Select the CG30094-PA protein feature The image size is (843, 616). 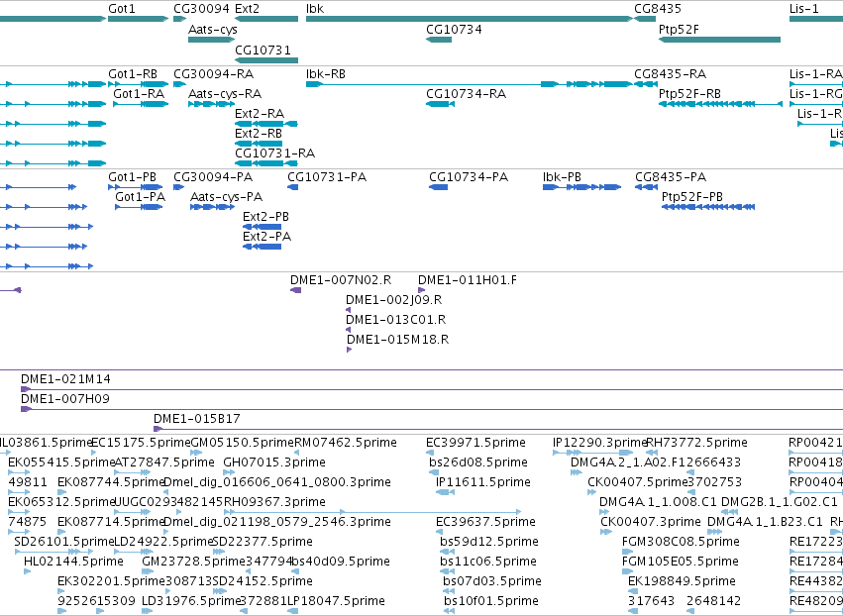click(179, 187)
